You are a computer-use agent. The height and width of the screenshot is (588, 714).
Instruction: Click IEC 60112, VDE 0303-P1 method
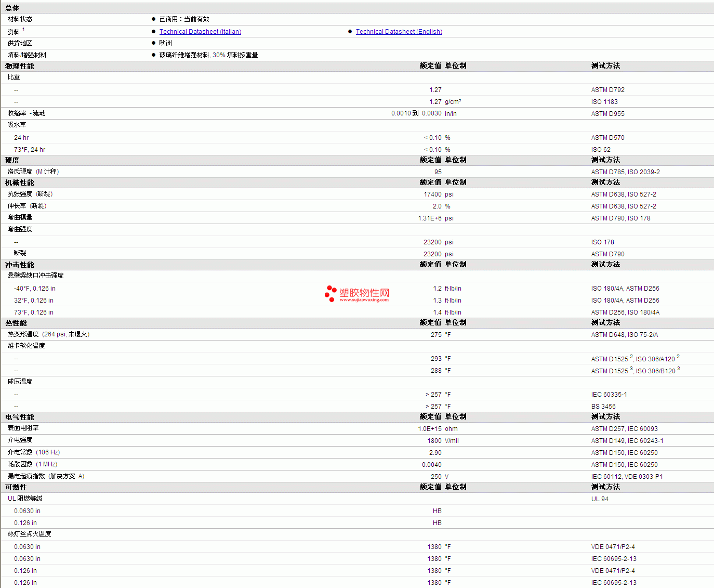point(627,477)
